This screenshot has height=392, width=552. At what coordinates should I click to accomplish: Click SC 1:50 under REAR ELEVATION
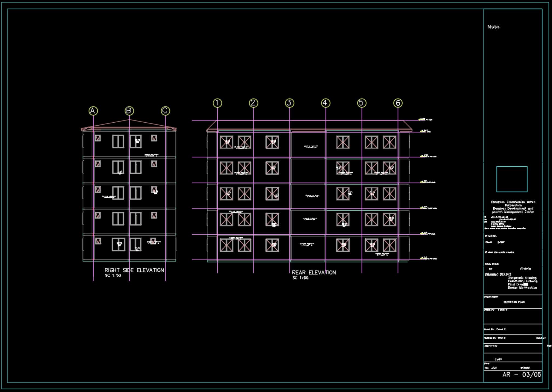pos(300,278)
